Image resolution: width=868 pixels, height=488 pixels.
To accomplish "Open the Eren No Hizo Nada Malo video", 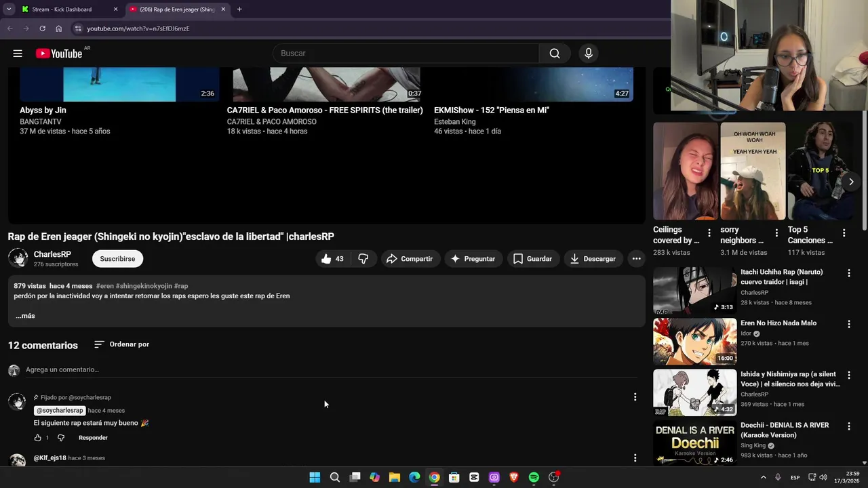I will coord(694,342).
